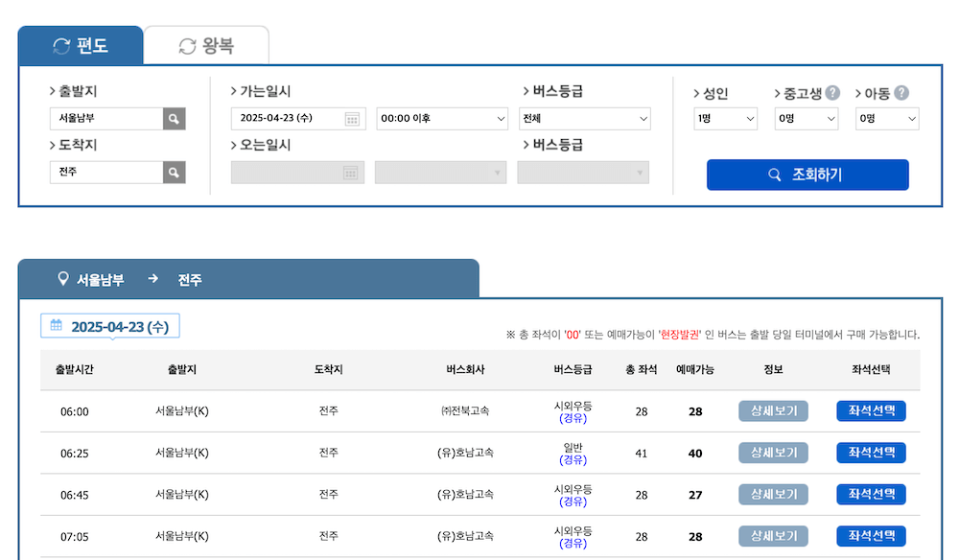This screenshot has width=959, height=560.
Task: Click the help icon next to 아동
Action: [x=901, y=93]
